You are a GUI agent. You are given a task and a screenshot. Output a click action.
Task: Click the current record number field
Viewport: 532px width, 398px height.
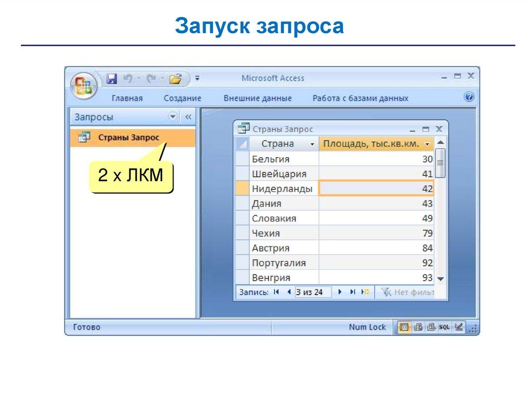point(313,292)
